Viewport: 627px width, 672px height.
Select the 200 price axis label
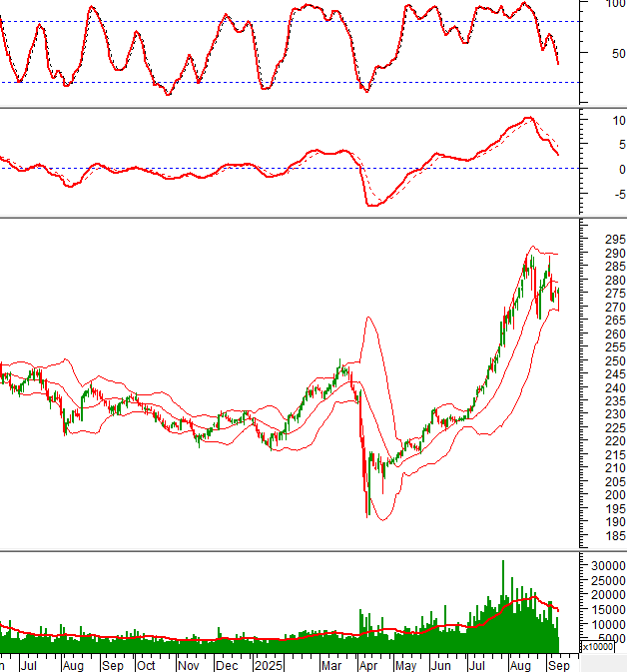click(x=615, y=495)
